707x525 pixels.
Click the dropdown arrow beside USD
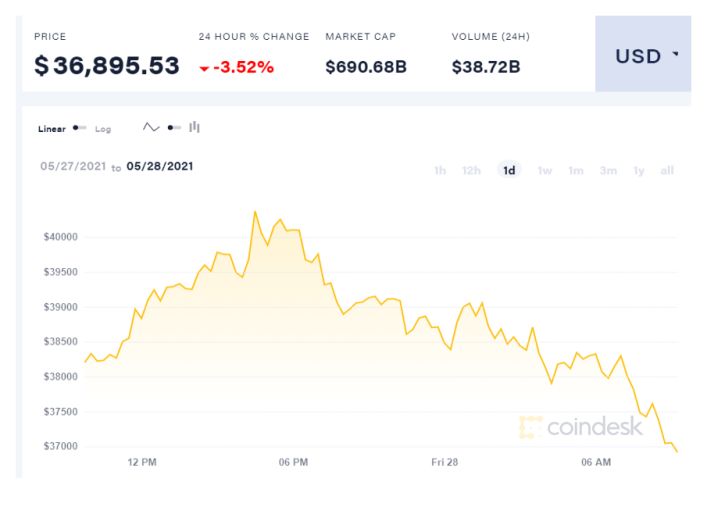tap(675, 54)
